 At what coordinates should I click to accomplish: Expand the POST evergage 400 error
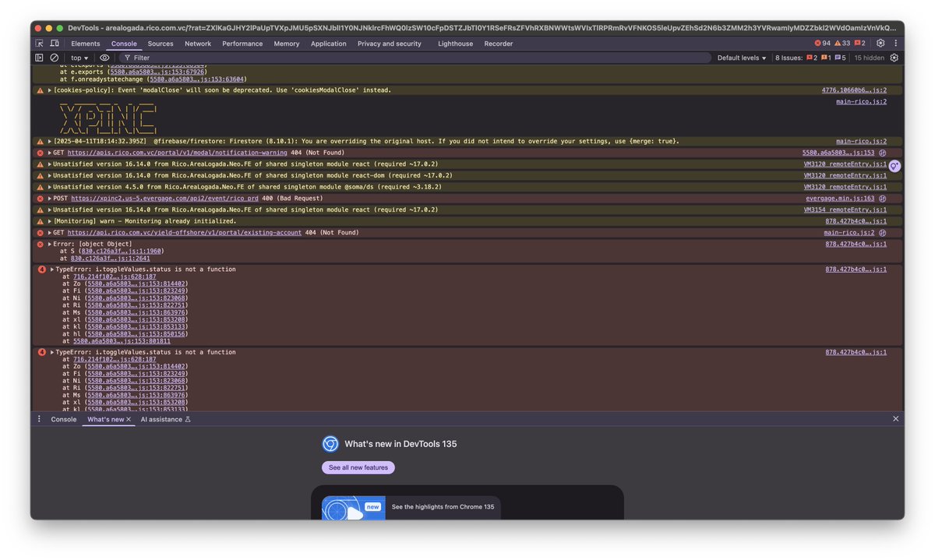(50, 199)
